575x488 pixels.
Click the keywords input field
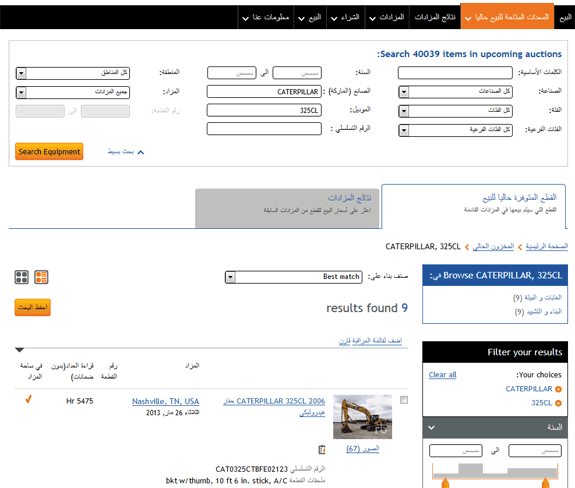(455, 73)
